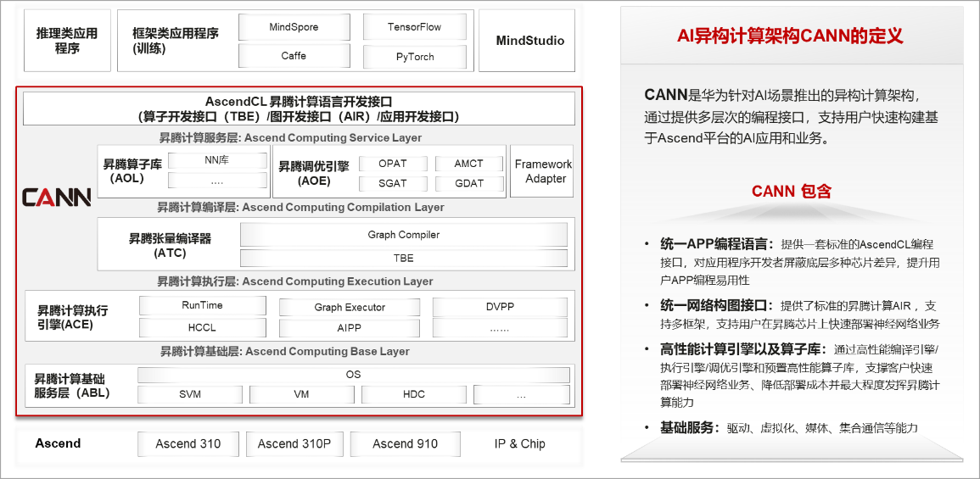Select the MindSpore framework box
980x479 pixels.
pos(293,27)
